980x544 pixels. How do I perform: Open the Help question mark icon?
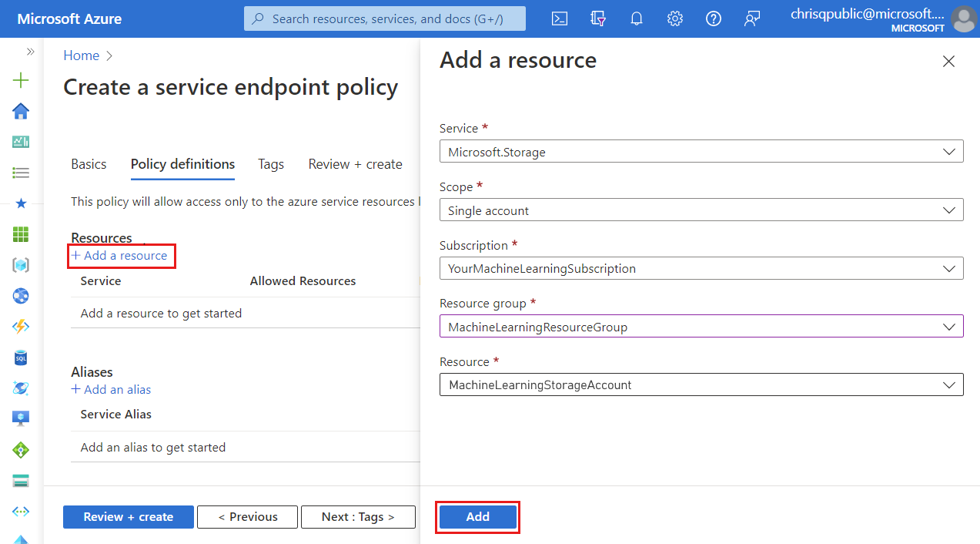coord(714,19)
